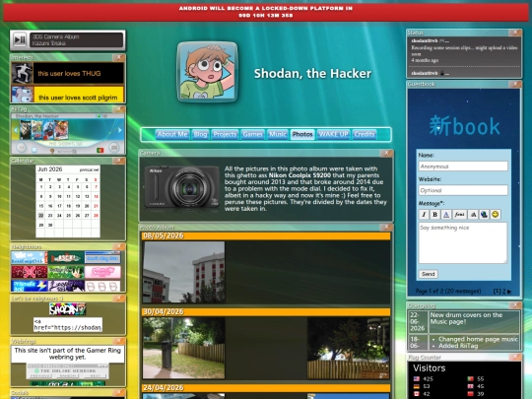Click the Nikon Coolpix camera image
532x399 pixels.
click(x=181, y=186)
